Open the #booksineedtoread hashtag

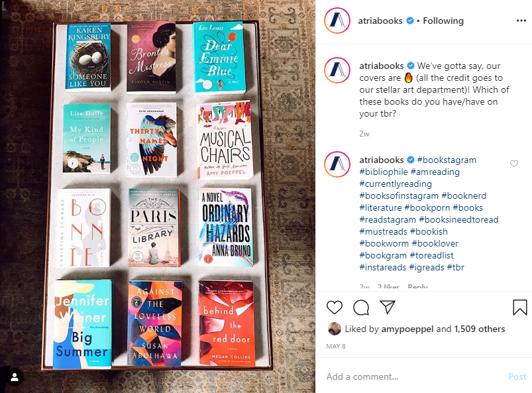[x=458, y=219]
